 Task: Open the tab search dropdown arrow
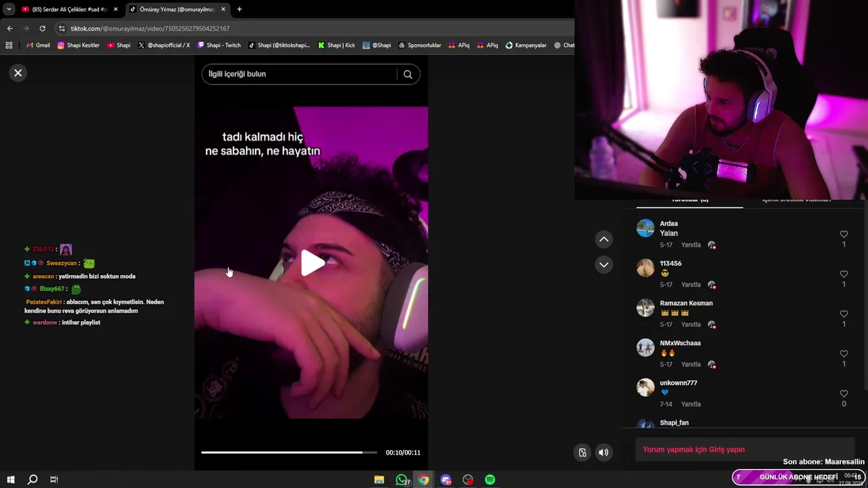coord(9,9)
